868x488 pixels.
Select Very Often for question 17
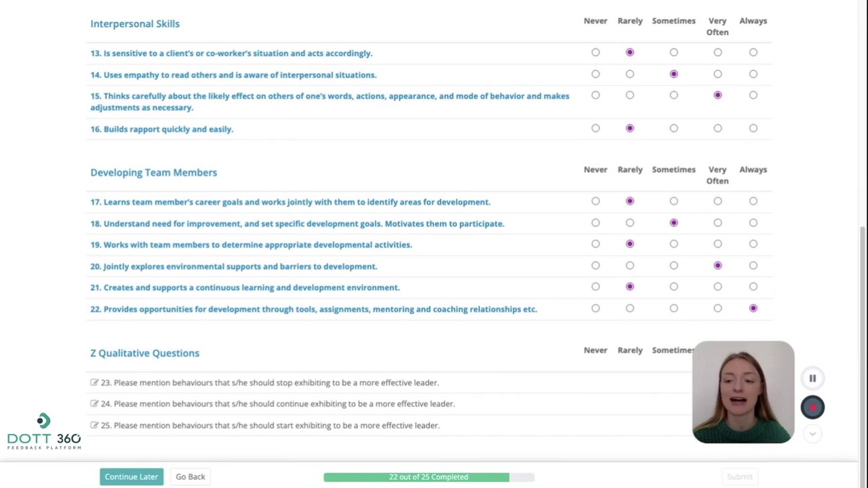[717, 201]
